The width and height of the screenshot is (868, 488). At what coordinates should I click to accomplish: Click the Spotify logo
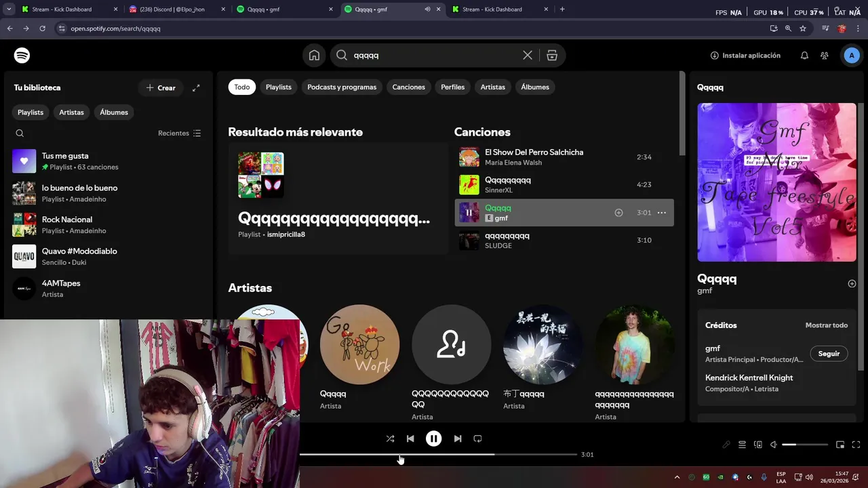pyautogui.click(x=22, y=56)
